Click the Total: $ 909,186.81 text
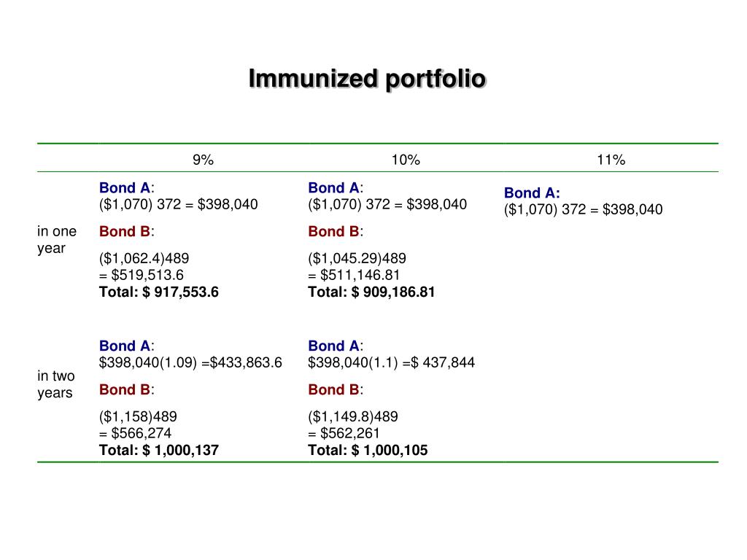Viewport: 747px width, 560px height. click(x=371, y=292)
